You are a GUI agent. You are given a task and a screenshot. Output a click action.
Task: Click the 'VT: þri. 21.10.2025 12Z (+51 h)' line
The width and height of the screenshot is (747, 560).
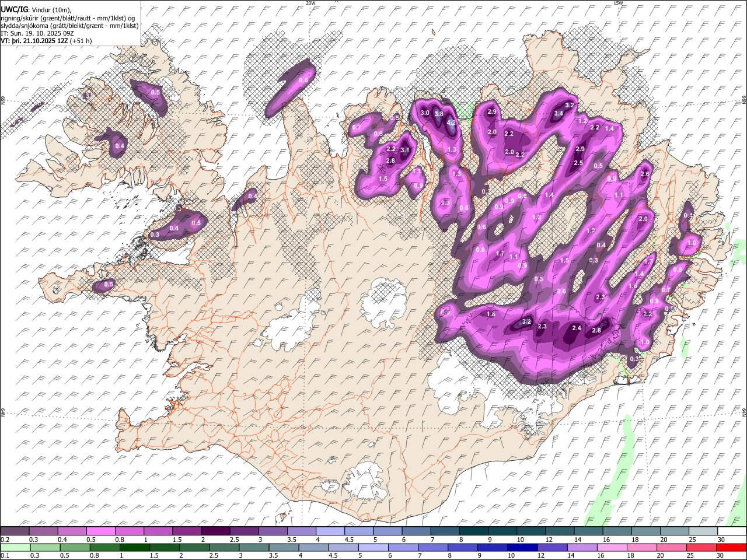coord(47,41)
